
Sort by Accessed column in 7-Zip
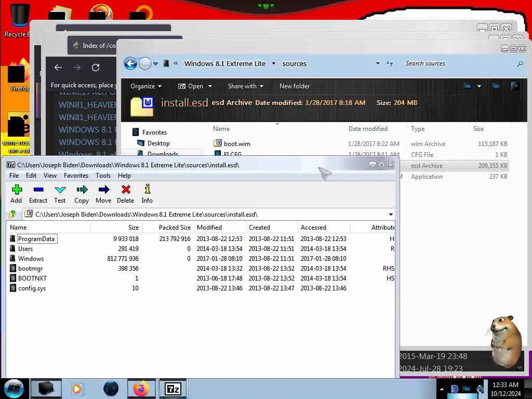(324, 228)
